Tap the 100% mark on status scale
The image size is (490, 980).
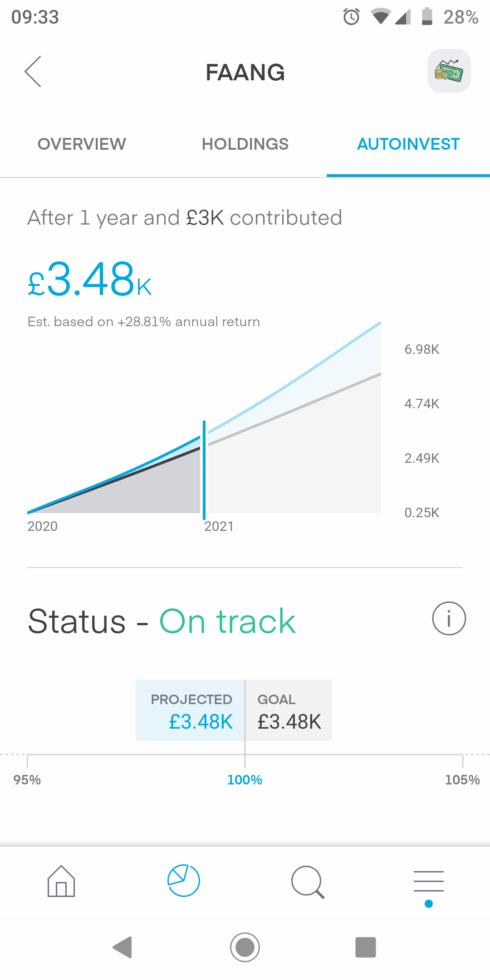pyautogui.click(x=245, y=779)
